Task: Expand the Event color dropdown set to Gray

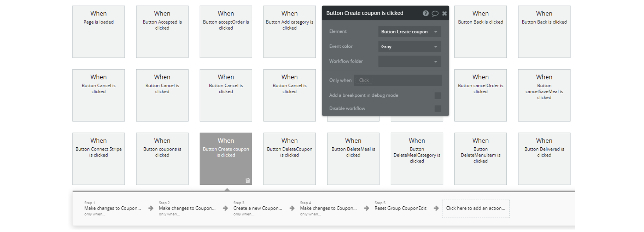Action: click(409, 46)
